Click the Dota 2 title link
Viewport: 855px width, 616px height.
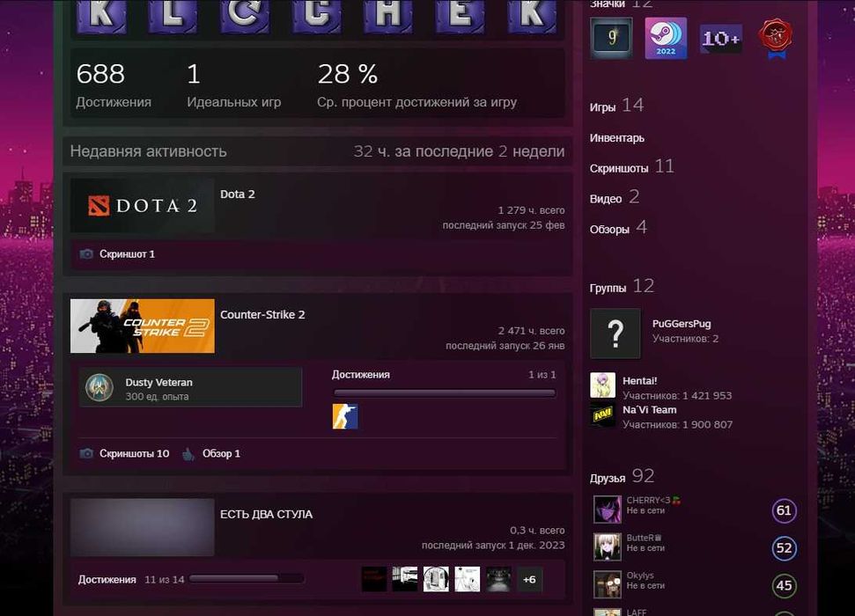(237, 194)
